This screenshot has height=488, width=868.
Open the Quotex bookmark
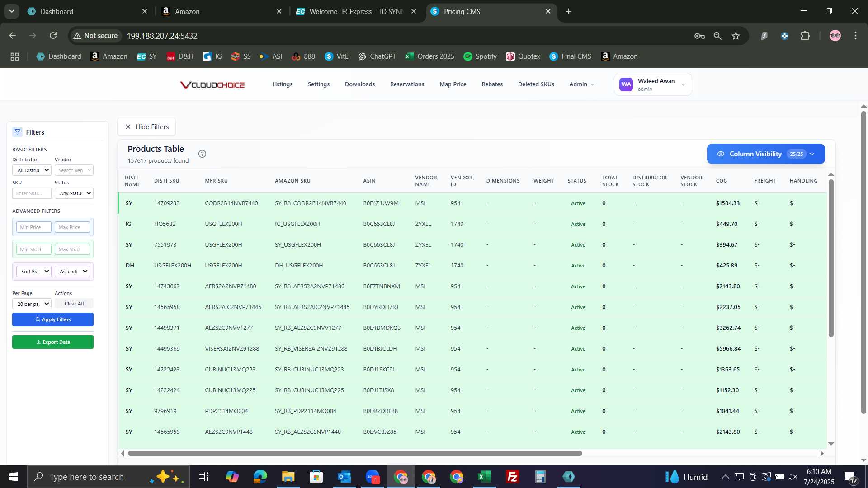523,56
